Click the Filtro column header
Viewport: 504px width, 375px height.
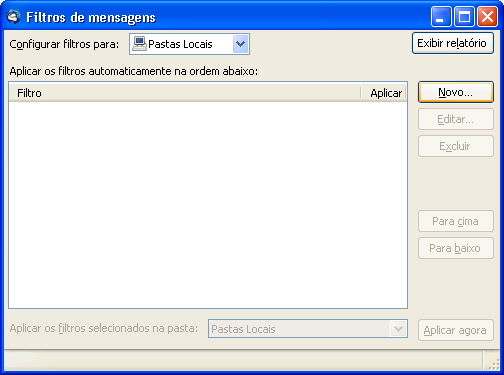click(x=185, y=93)
